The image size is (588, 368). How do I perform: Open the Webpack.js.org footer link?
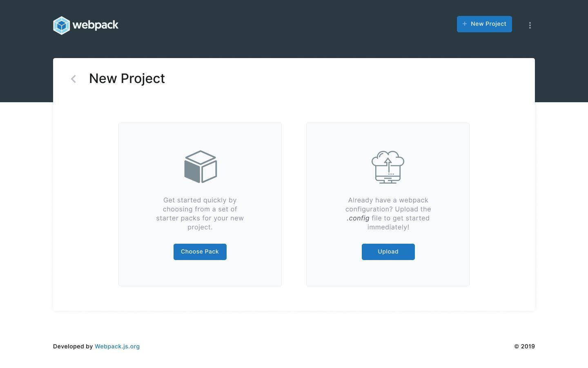[x=117, y=346]
